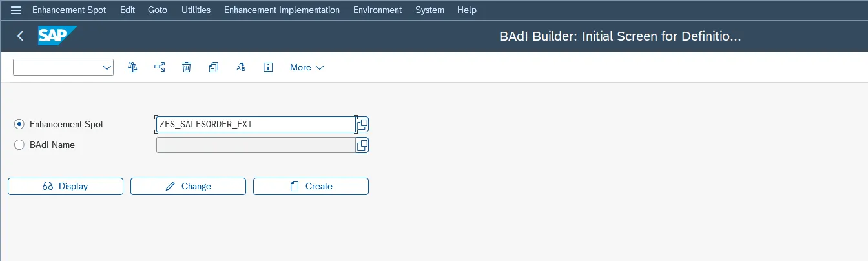Click the Delete trash can icon
This screenshot has width=868, height=261.
pyautogui.click(x=187, y=67)
